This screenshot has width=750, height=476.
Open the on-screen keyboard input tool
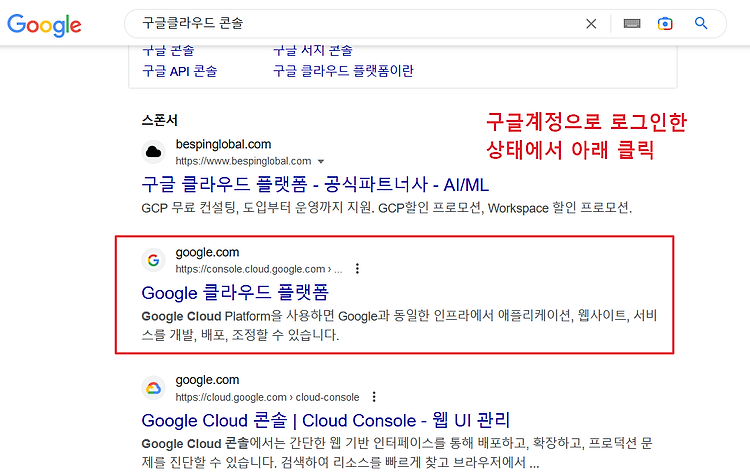[x=632, y=23]
